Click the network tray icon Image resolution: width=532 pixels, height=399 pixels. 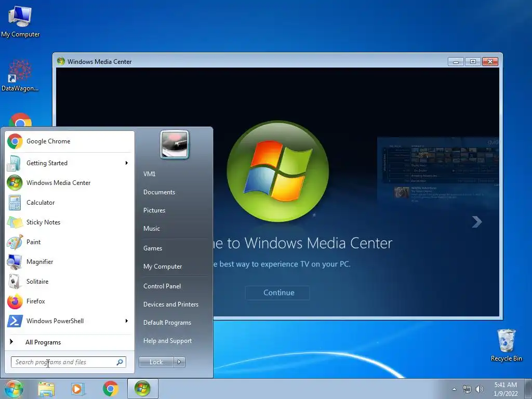[x=467, y=389]
